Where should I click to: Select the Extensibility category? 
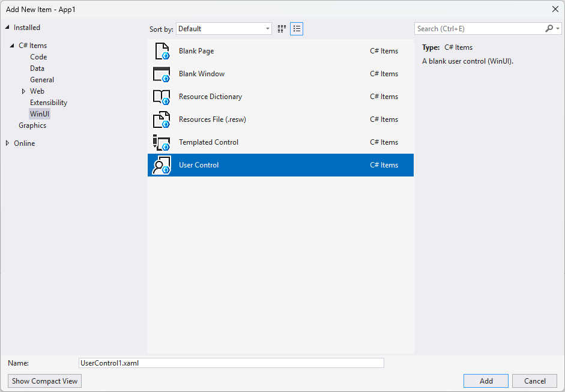(x=48, y=102)
